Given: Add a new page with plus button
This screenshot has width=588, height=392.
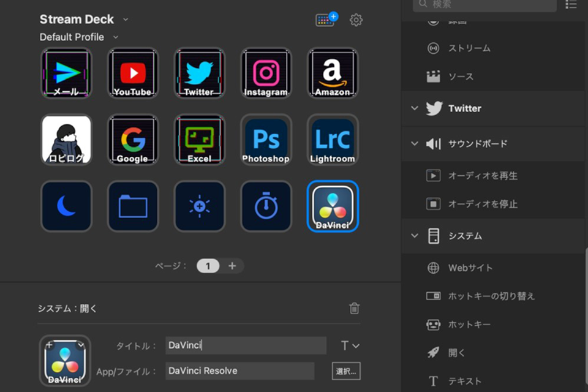Looking at the screenshot, I should tap(232, 266).
